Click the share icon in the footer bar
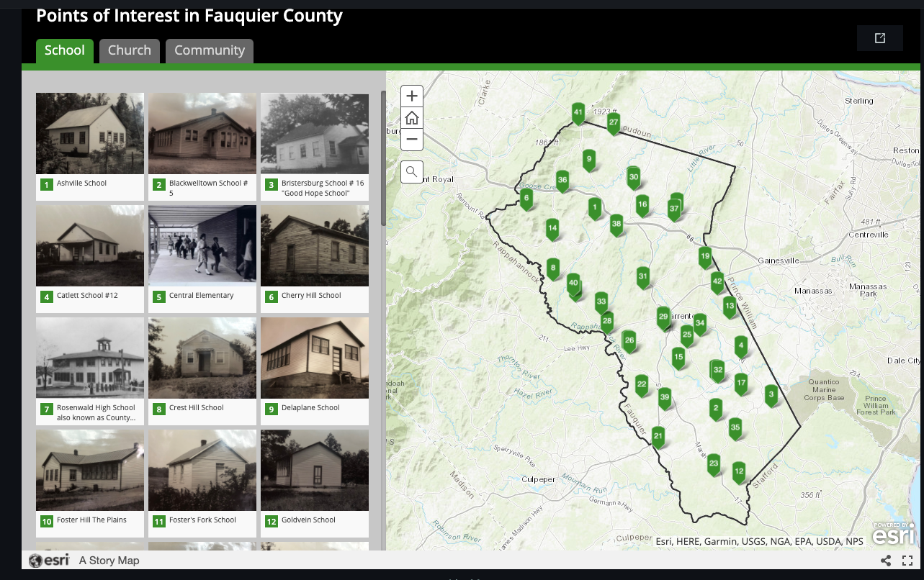 coord(886,561)
